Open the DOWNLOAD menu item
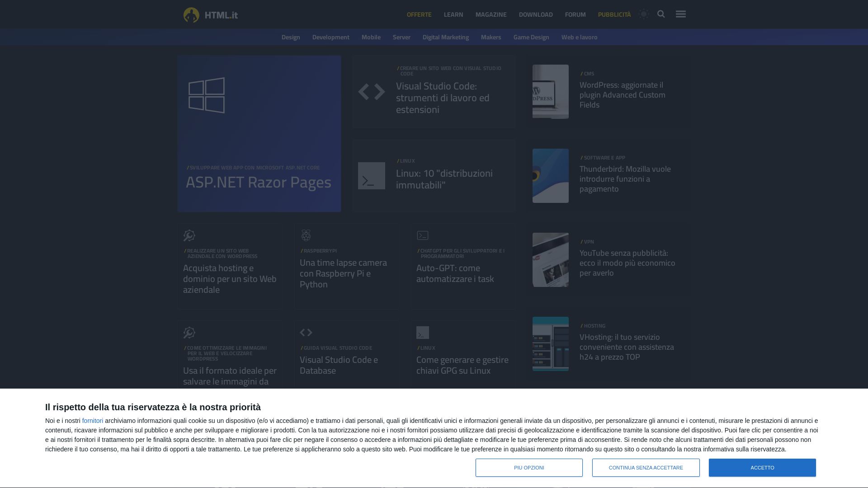Viewport: 868px width, 488px height. [x=536, y=14]
